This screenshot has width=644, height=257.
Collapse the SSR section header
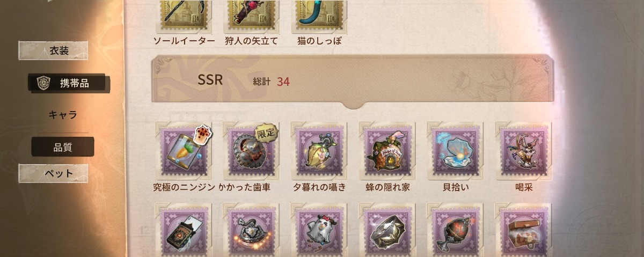(x=353, y=81)
